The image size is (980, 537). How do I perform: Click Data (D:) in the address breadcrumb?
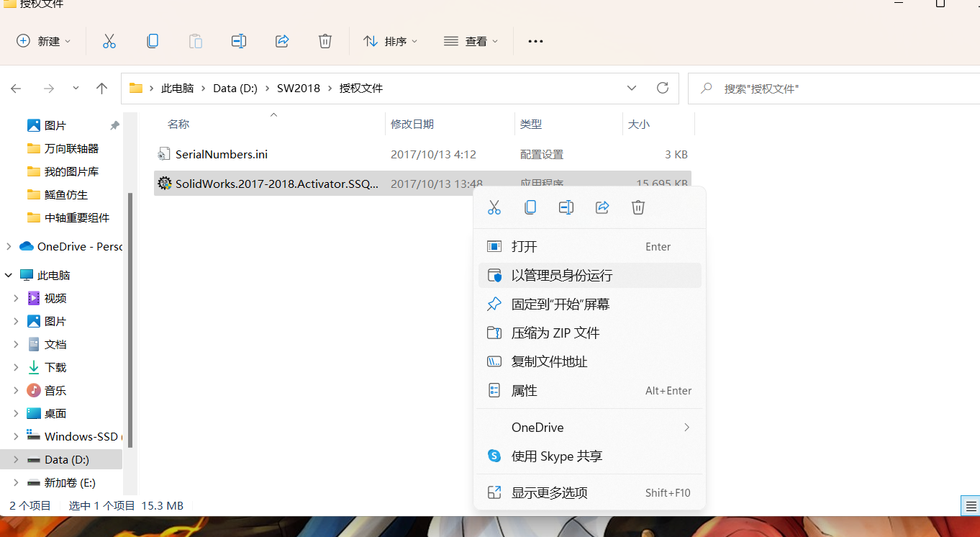[x=235, y=89]
